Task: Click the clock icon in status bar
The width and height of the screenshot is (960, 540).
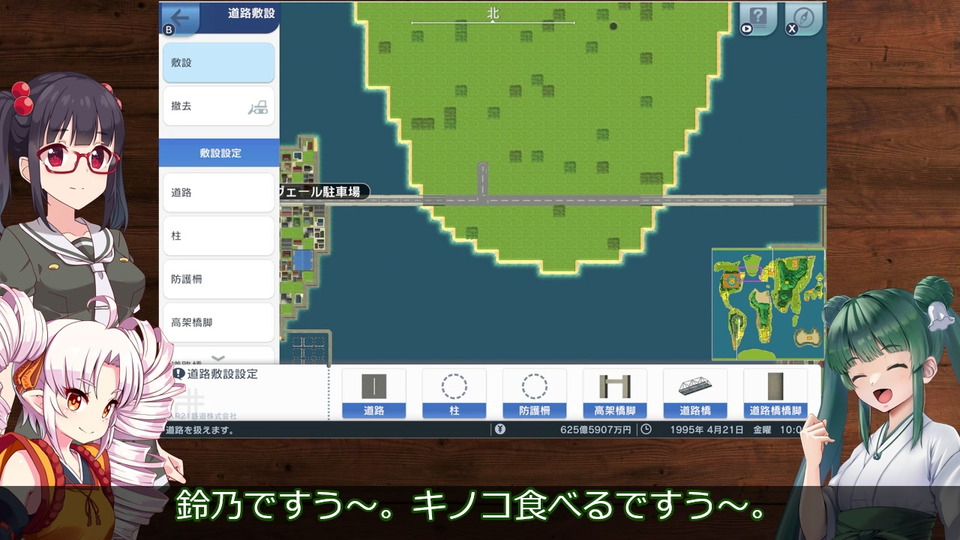Action: (x=646, y=430)
